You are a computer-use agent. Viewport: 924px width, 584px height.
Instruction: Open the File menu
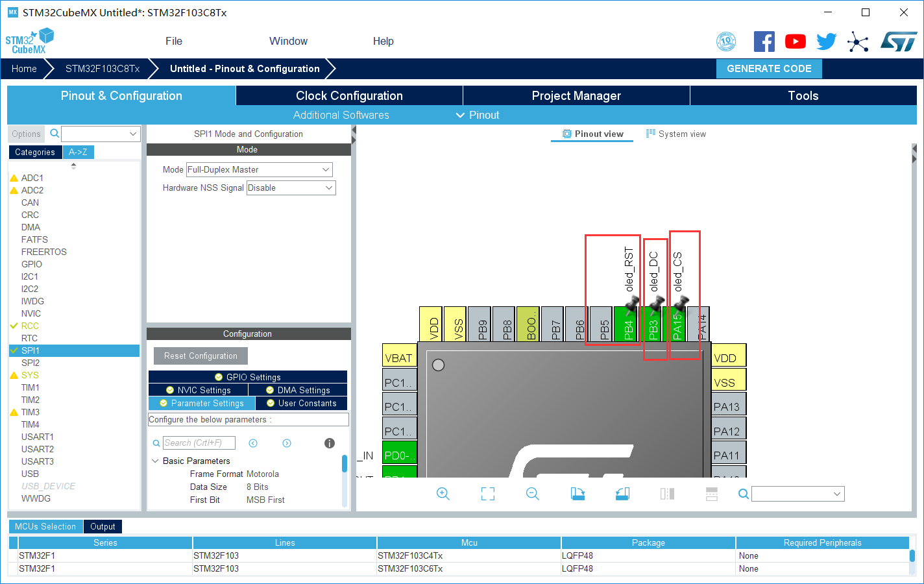(x=174, y=41)
